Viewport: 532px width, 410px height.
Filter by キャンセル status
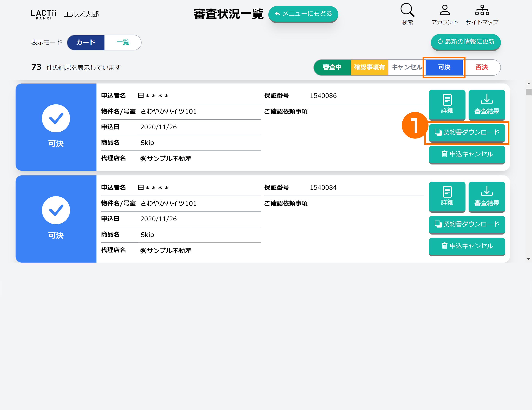tap(406, 67)
